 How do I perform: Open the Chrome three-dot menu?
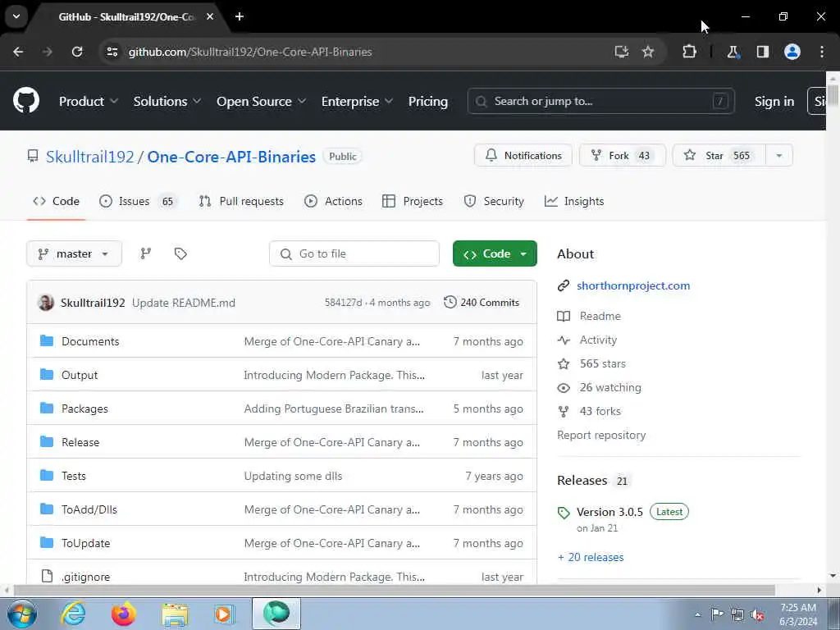coord(822,52)
